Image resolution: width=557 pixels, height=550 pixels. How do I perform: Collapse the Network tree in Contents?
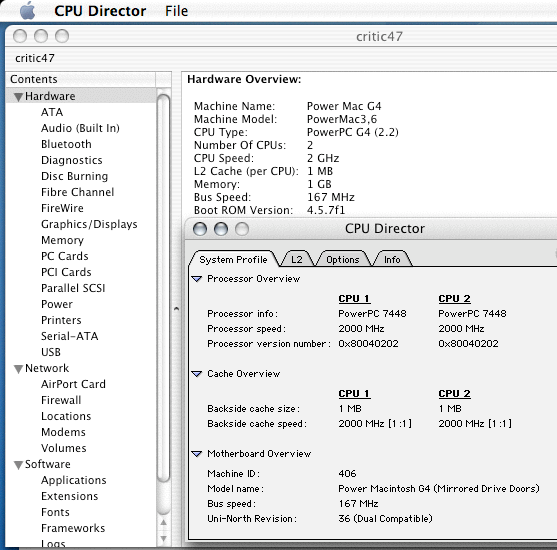18,369
